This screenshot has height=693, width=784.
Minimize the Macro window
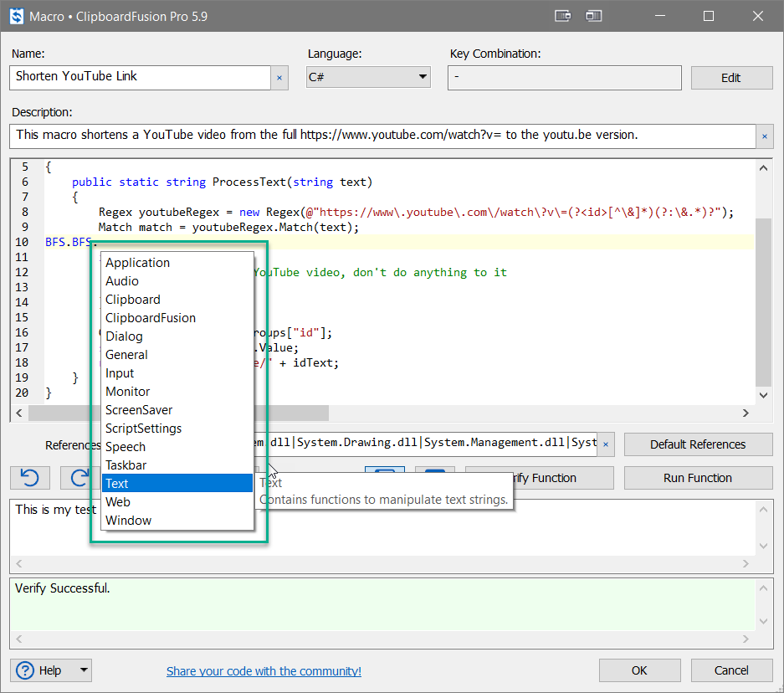click(660, 16)
